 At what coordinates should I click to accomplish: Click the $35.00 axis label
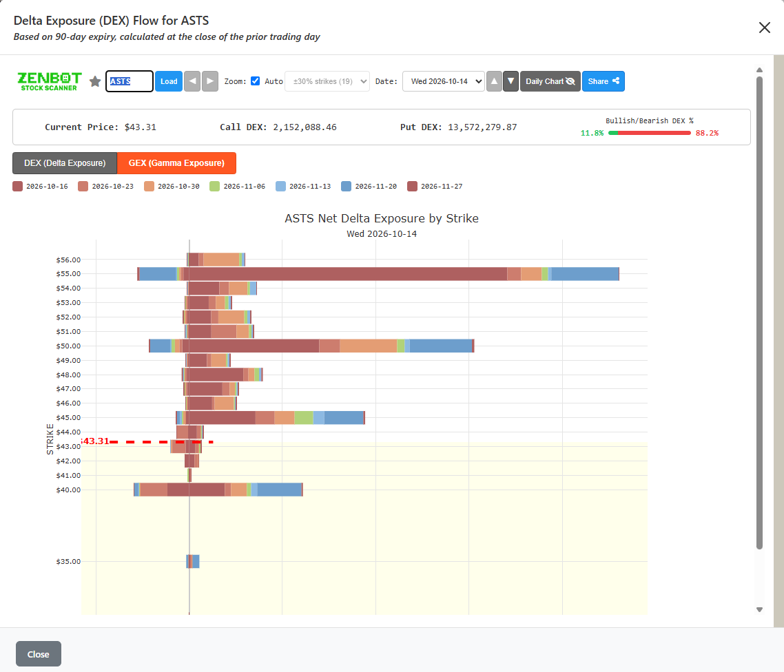point(68,562)
